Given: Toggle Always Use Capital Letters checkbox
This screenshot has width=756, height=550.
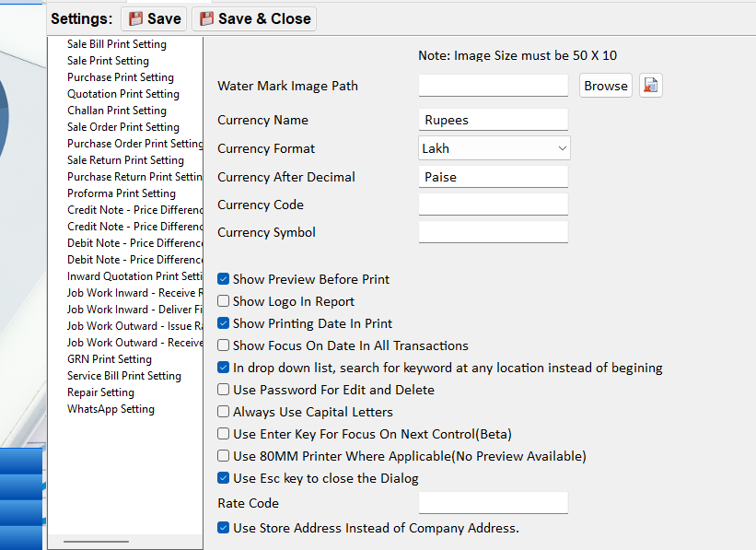Looking at the screenshot, I should click(x=224, y=412).
